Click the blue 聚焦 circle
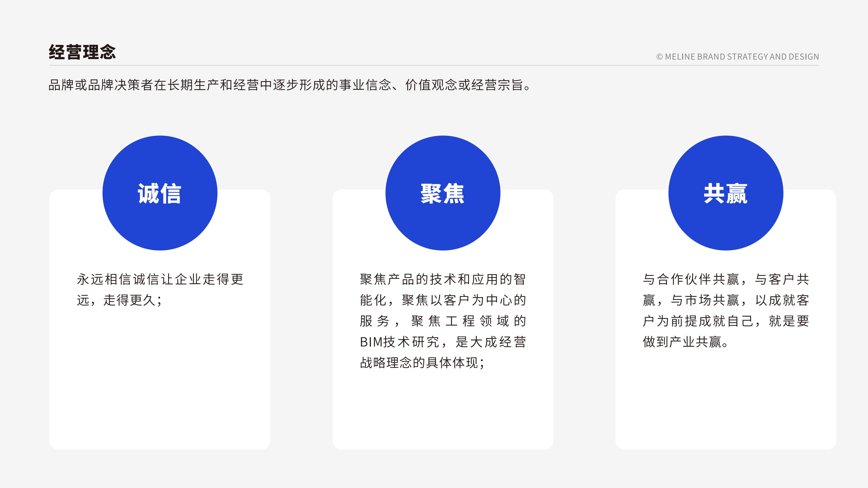 [443, 193]
